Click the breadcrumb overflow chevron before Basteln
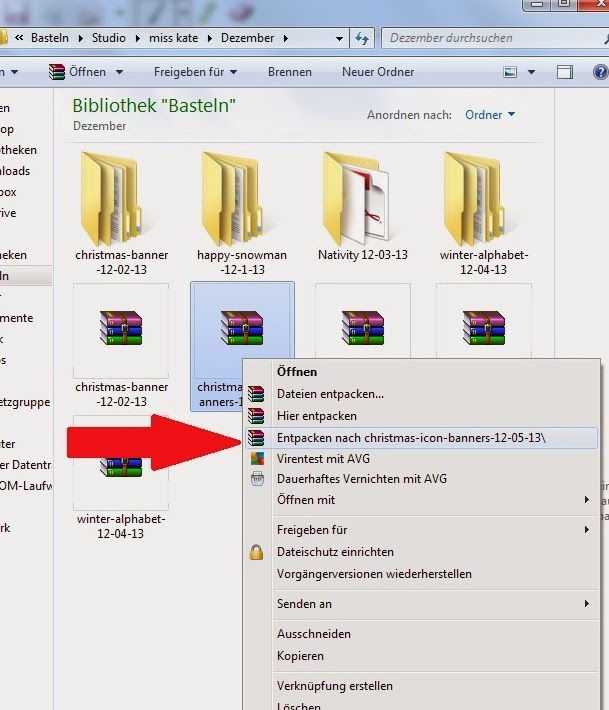This screenshot has width=609, height=710. tap(19, 38)
